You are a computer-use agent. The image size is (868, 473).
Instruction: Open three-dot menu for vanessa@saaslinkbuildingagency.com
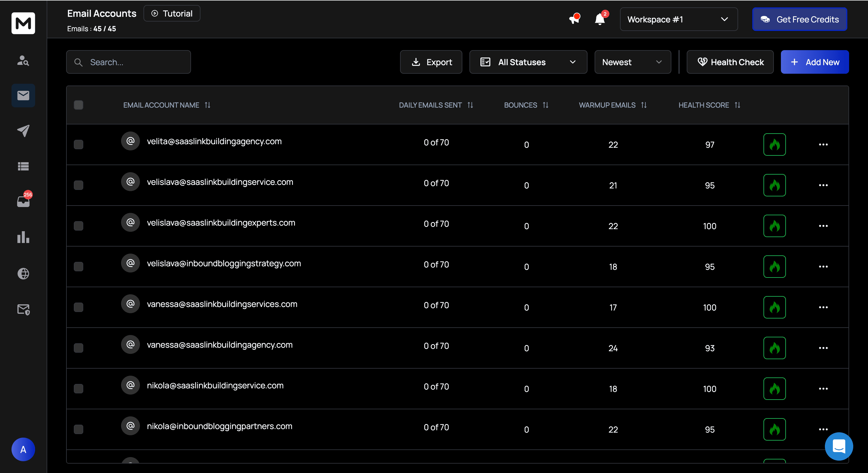823,348
